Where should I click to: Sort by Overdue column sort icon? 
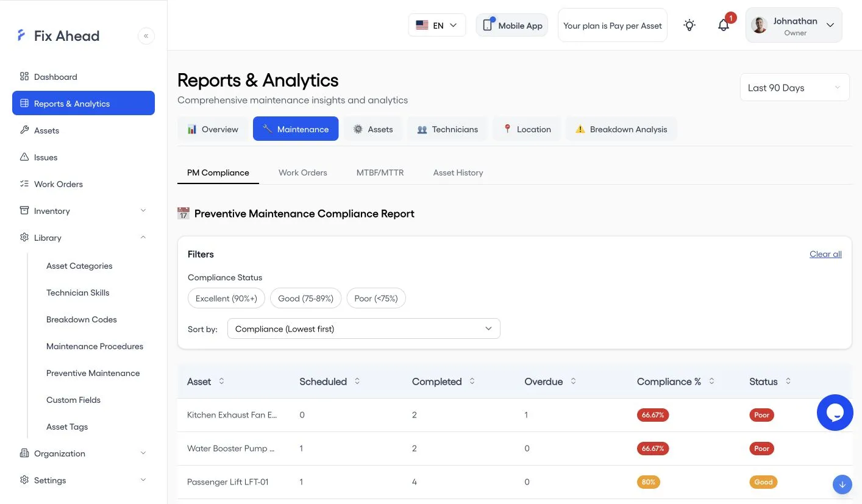573,381
